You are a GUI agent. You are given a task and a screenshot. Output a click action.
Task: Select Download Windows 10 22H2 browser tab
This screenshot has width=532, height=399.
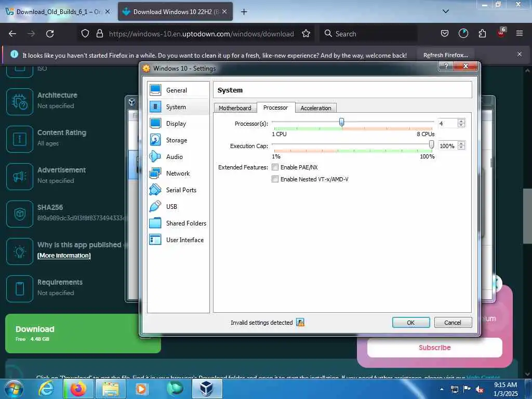[175, 12]
